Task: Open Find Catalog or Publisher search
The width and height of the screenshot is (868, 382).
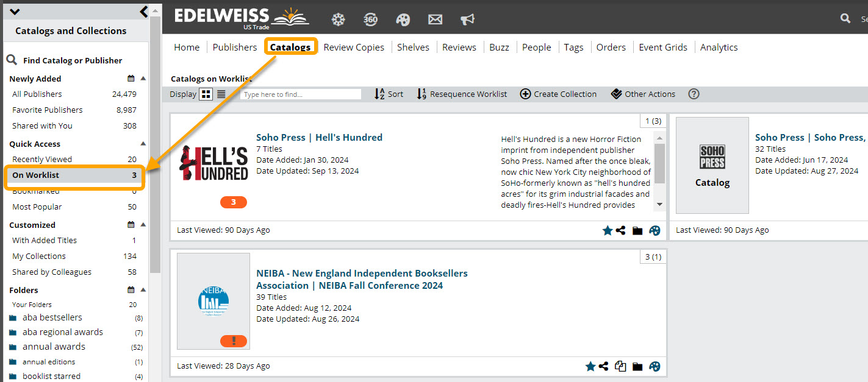Action: [x=64, y=60]
